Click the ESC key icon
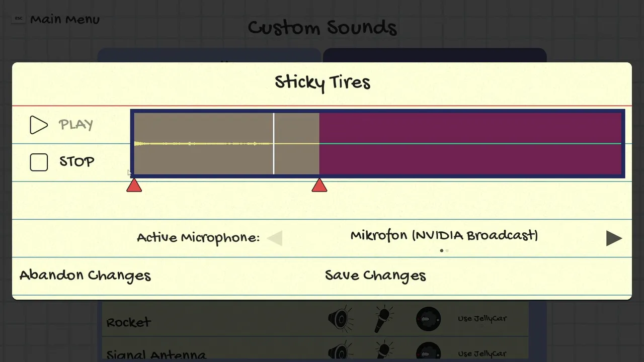 (19, 19)
